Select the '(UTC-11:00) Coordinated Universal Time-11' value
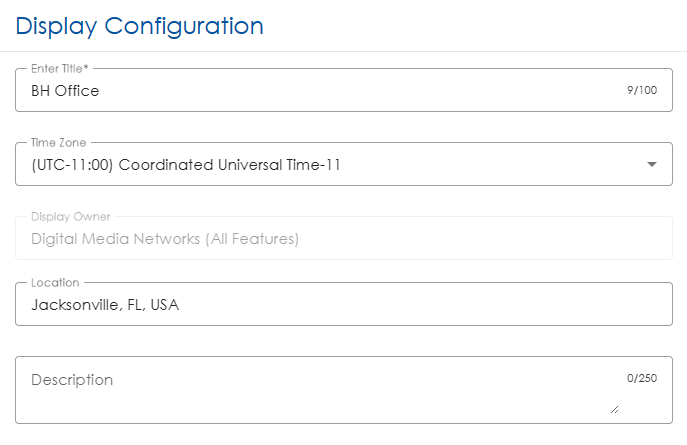The width and height of the screenshot is (687, 445). [186, 165]
